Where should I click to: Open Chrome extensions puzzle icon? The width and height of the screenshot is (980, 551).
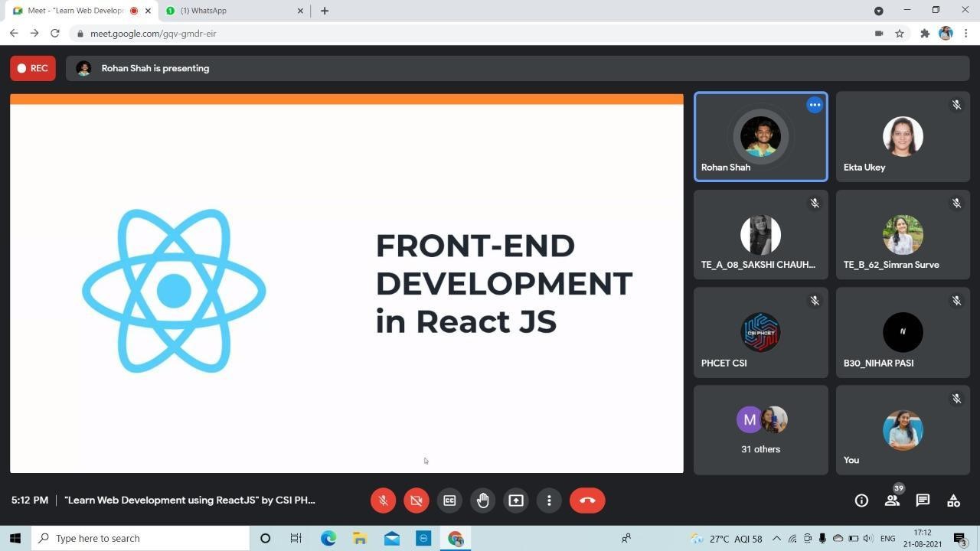coord(925,34)
